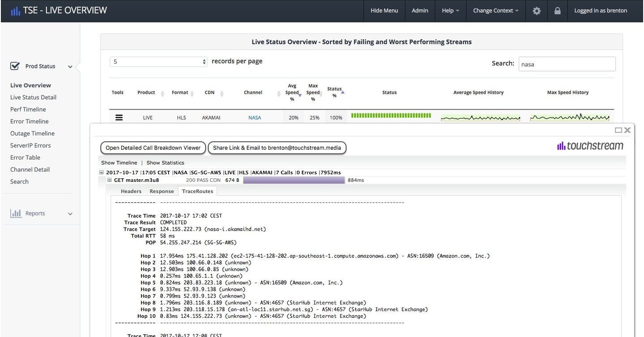
Task: Click the search field containing nasa
Action: point(567,63)
